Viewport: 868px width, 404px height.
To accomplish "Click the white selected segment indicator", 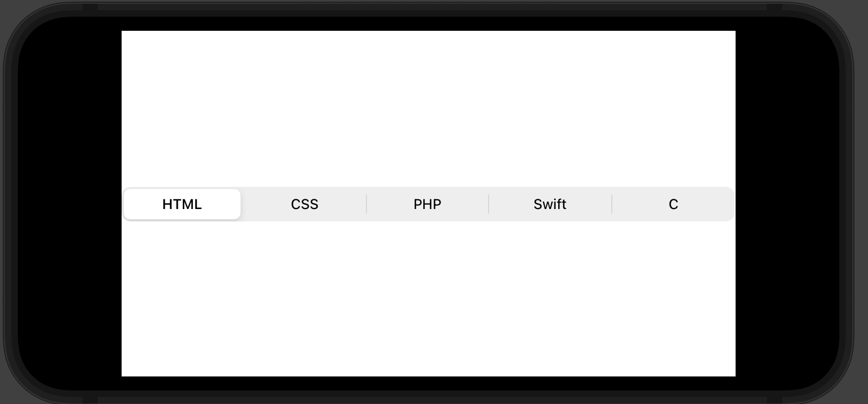I will pyautogui.click(x=182, y=204).
